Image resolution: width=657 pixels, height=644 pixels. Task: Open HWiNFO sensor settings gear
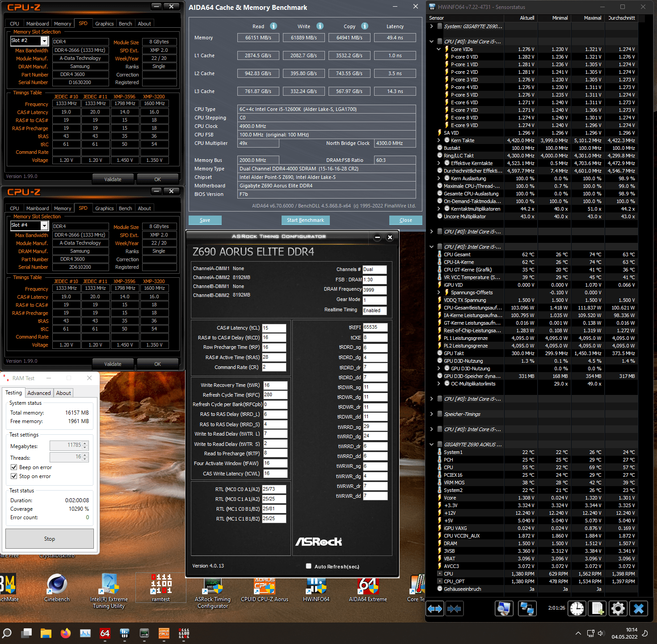[618, 609]
